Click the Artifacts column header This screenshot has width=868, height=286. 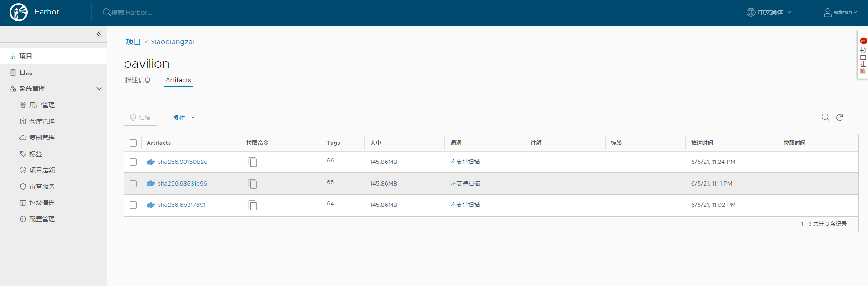(159, 143)
